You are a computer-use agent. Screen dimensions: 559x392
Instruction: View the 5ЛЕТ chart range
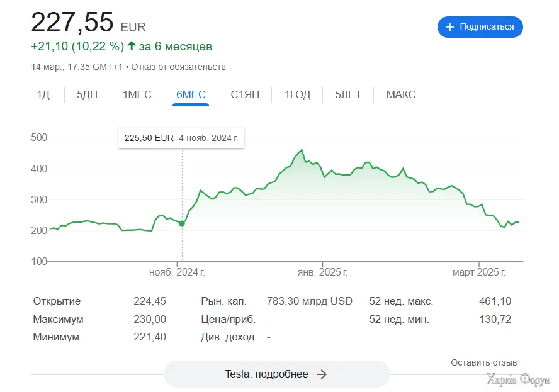[348, 95]
